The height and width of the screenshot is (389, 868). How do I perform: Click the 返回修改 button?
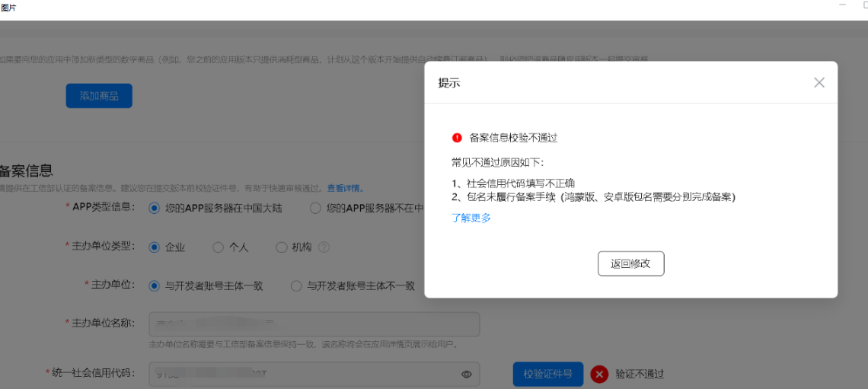tap(630, 263)
